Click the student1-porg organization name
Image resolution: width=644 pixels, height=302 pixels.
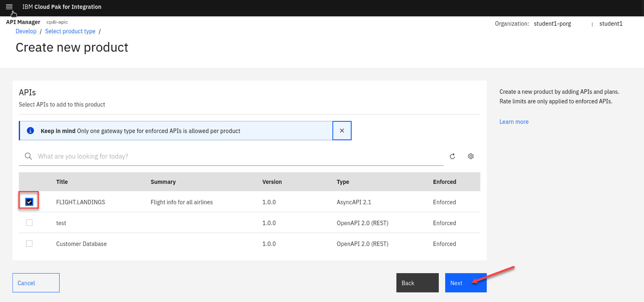[552, 23]
